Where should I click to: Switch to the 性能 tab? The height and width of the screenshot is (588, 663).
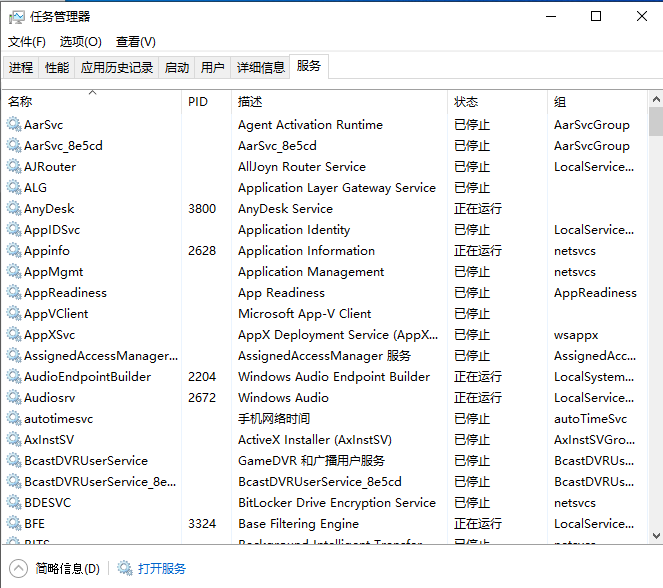[57, 68]
